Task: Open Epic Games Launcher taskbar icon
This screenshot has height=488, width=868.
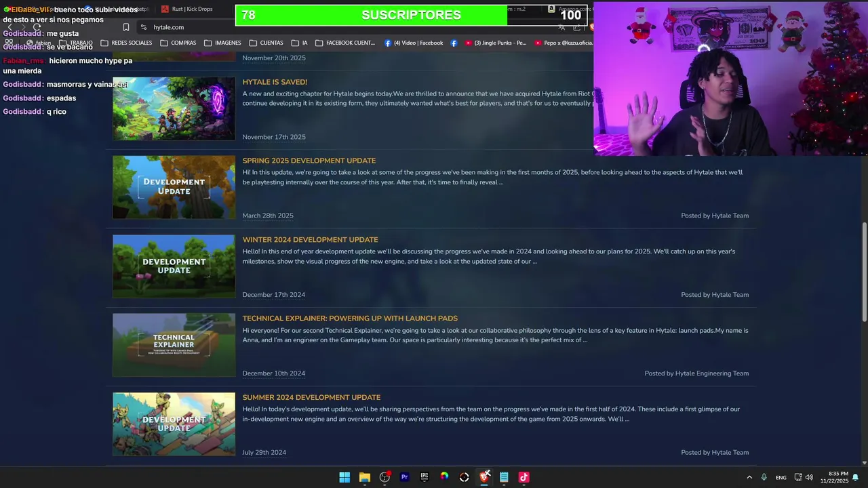Action: tap(425, 477)
